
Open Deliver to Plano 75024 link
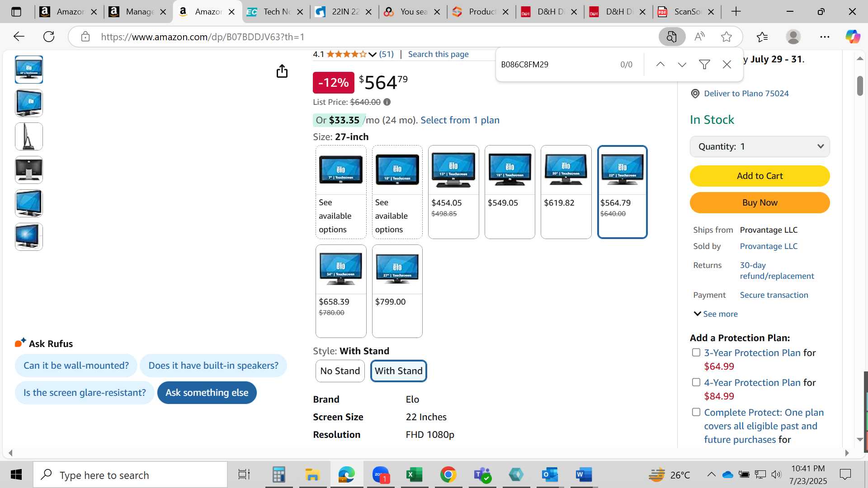pyautogui.click(x=746, y=94)
